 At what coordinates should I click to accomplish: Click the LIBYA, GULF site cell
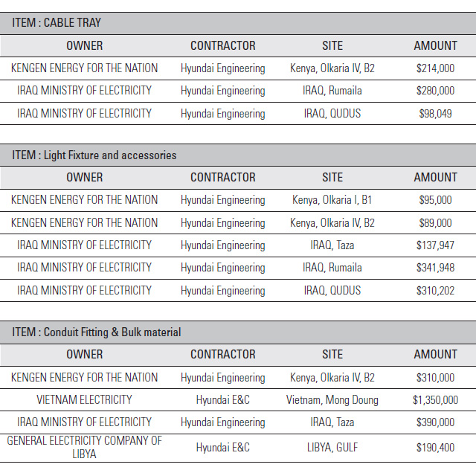(332, 448)
